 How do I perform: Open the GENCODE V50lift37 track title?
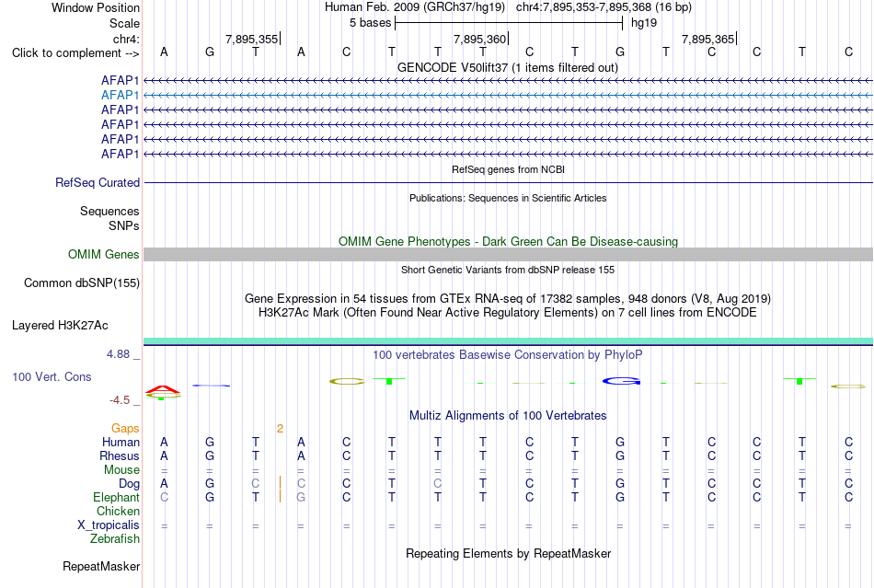pos(508,68)
